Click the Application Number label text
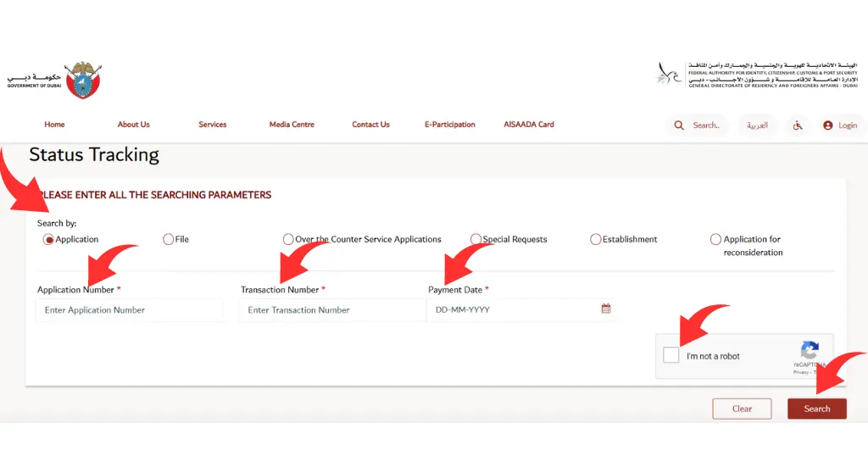 [x=75, y=290]
